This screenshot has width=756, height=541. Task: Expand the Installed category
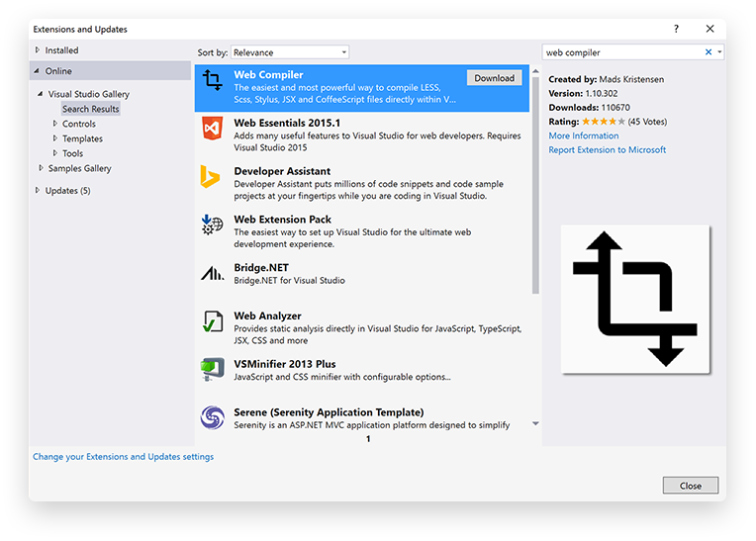38,50
